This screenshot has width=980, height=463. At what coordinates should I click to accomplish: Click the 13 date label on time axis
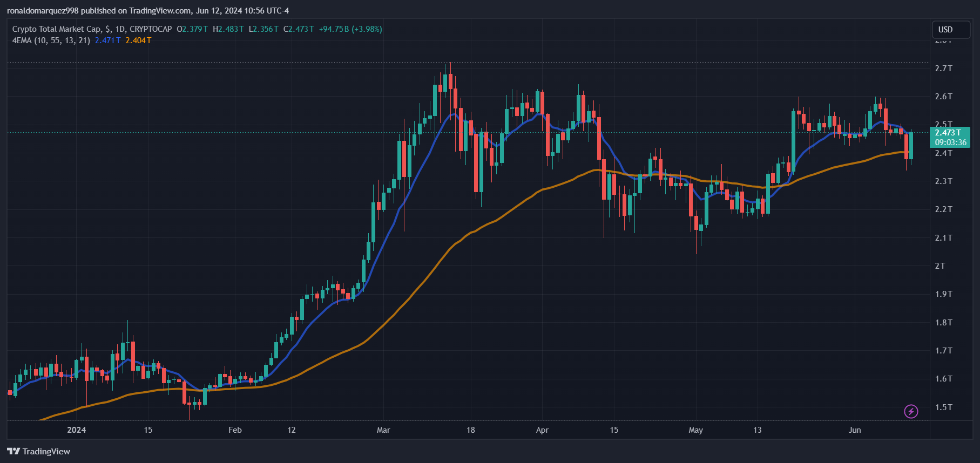coord(758,430)
